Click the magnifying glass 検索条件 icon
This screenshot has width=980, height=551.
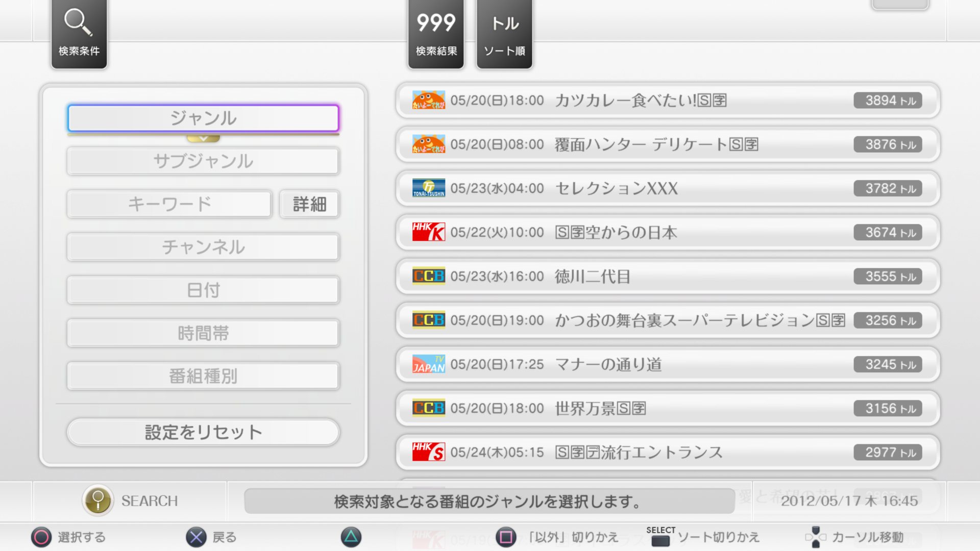pyautogui.click(x=78, y=23)
